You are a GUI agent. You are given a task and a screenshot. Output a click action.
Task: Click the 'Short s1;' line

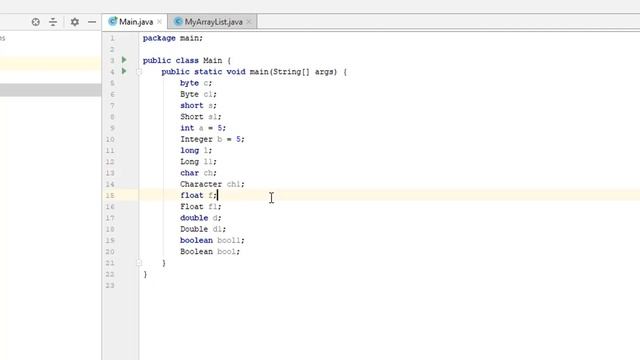[201, 117]
